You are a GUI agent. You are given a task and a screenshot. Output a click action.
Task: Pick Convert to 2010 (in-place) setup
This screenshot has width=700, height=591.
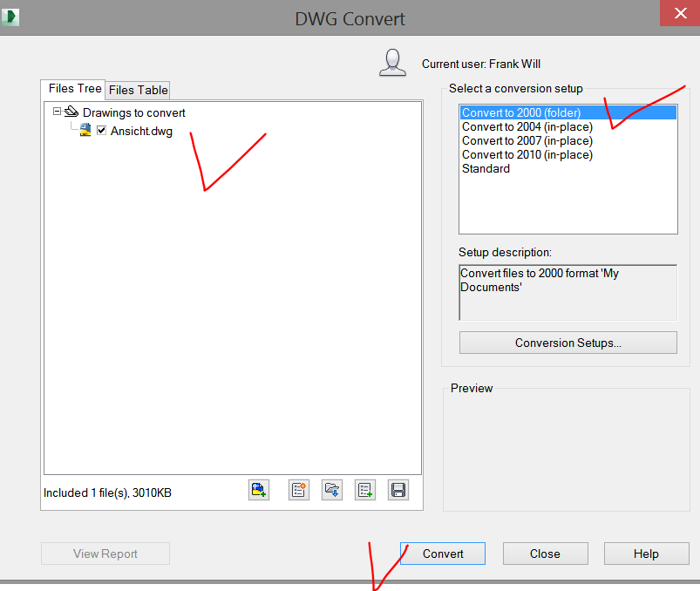click(x=527, y=154)
